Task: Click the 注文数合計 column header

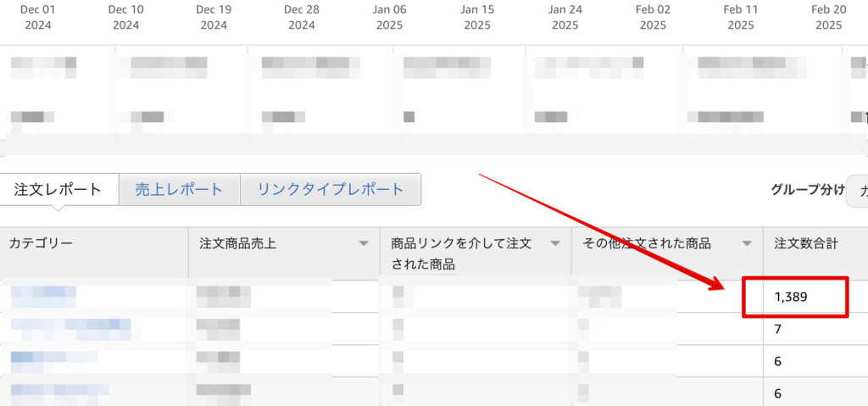Action: pyautogui.click(x=806, y=244)
